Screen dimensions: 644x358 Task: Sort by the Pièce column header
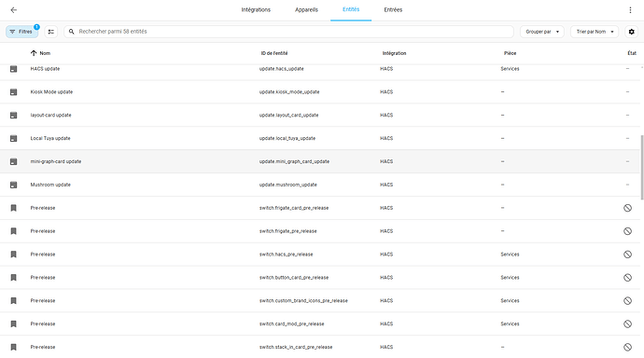[510, 53]
